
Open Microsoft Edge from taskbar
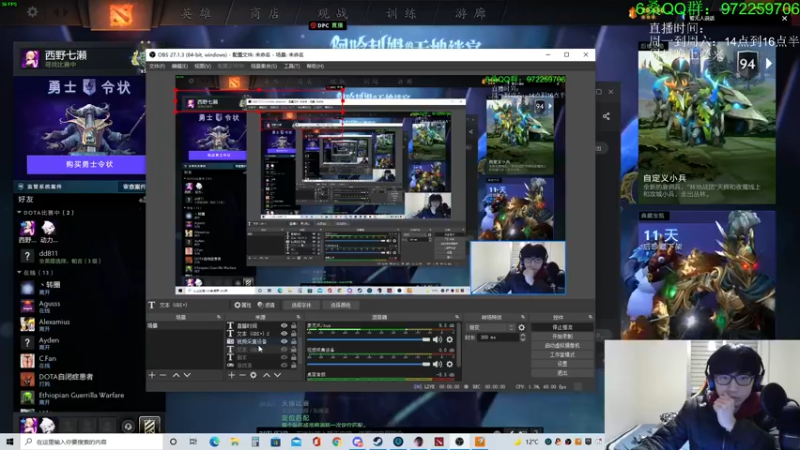pyautogui.click(x=214, y=442)
